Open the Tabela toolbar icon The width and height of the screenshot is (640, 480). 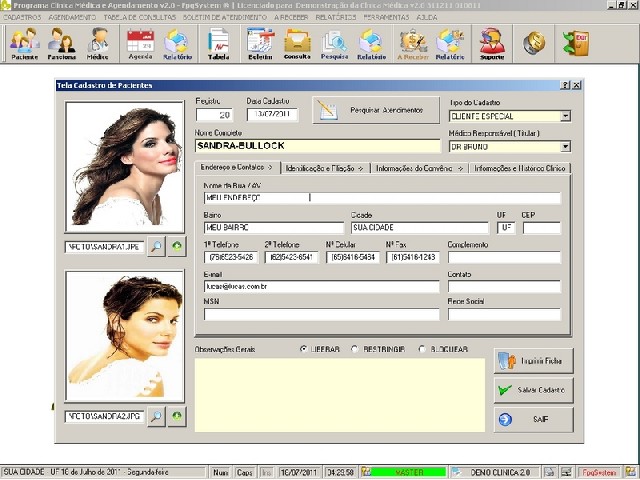tap(219, 44)
